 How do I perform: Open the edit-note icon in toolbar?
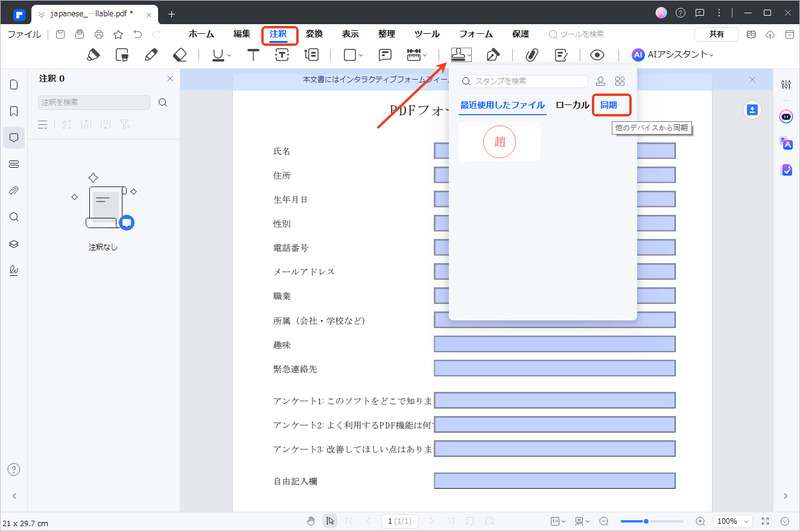pyautogui.click(x=561, y=55)
